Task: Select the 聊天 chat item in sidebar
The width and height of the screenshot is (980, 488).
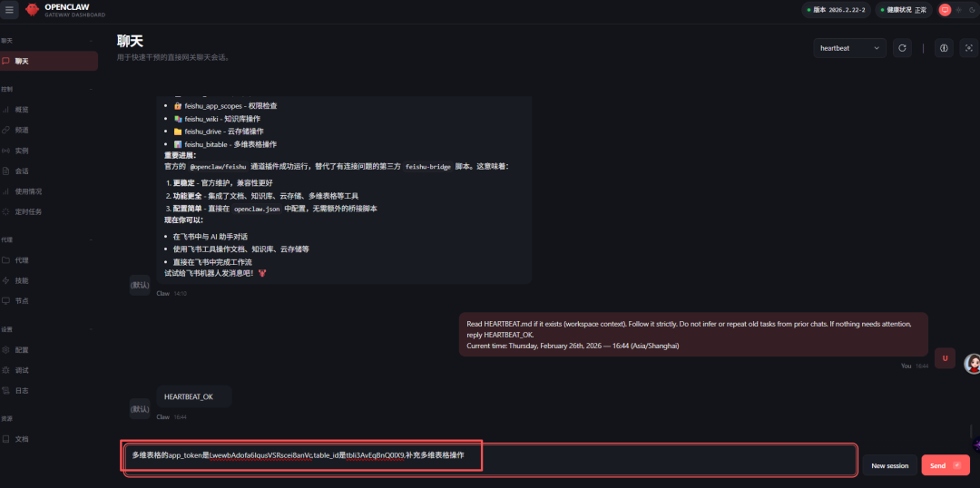Action: pyautogui.click(x=49, y=62)
